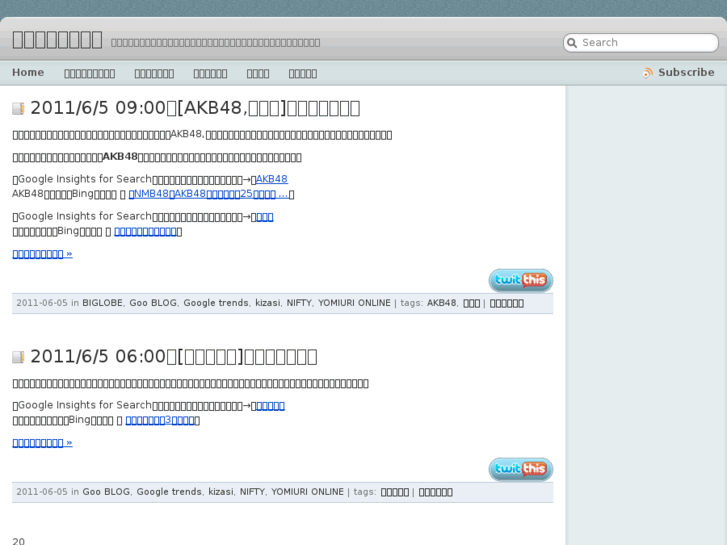727x545 pixels.
Task: Open the 2011/6/5 06:00 post title
Action: (174, 357)
